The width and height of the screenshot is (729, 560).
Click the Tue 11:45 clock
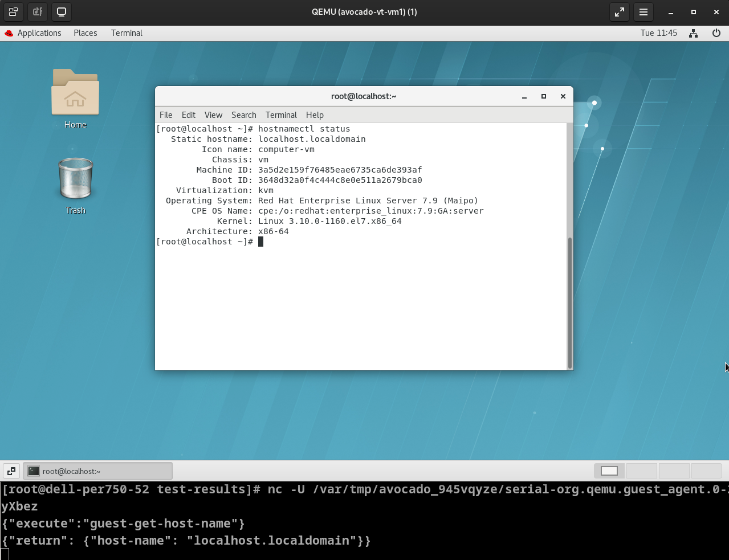(x=659, y=33)
